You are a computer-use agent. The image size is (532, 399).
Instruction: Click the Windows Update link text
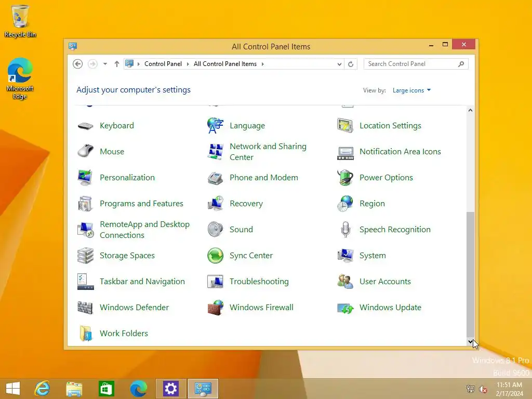(x=390, y=308)
